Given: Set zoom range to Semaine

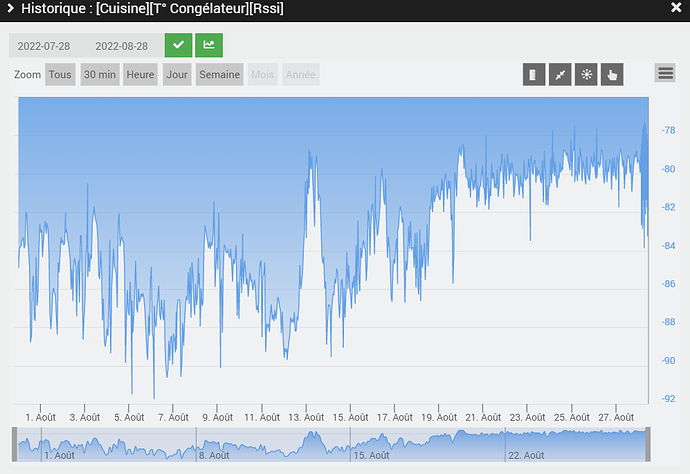Looking at the screenshot, I should (x=220, y=74).
